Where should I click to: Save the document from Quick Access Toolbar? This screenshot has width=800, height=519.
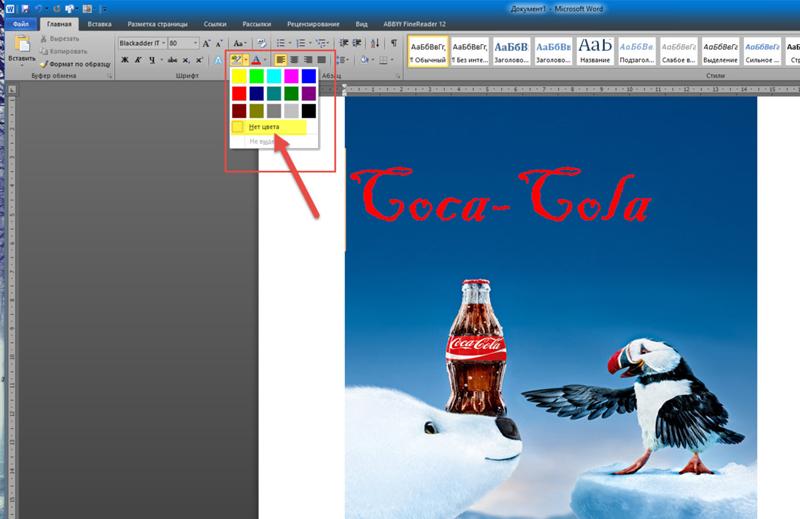tap(25, 9)
